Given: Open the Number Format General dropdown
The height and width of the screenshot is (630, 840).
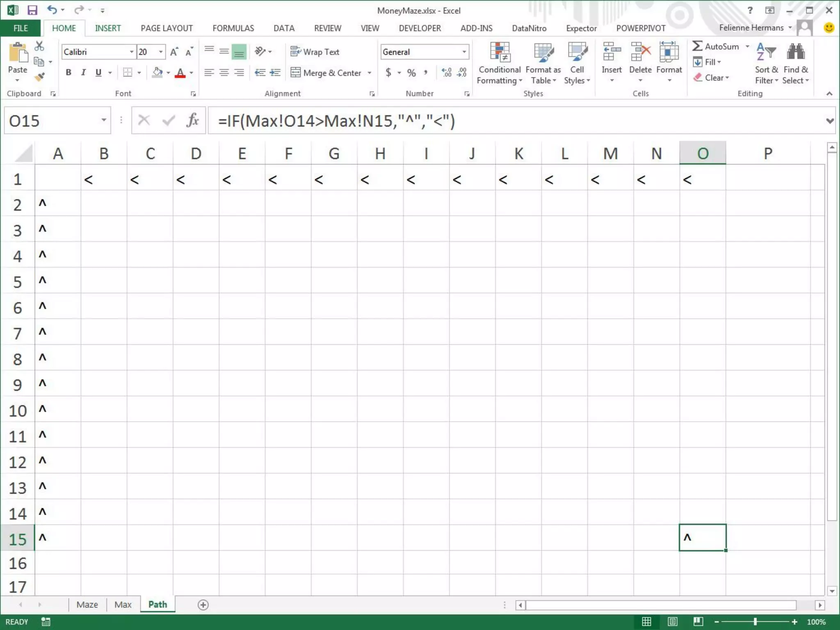Looking at the screenshot, I should [464, 52].
